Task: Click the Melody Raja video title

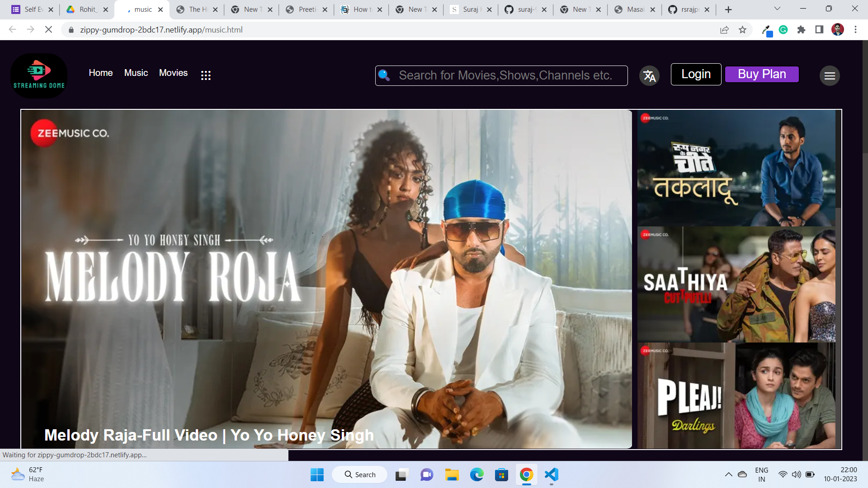Action: [209, 435]
